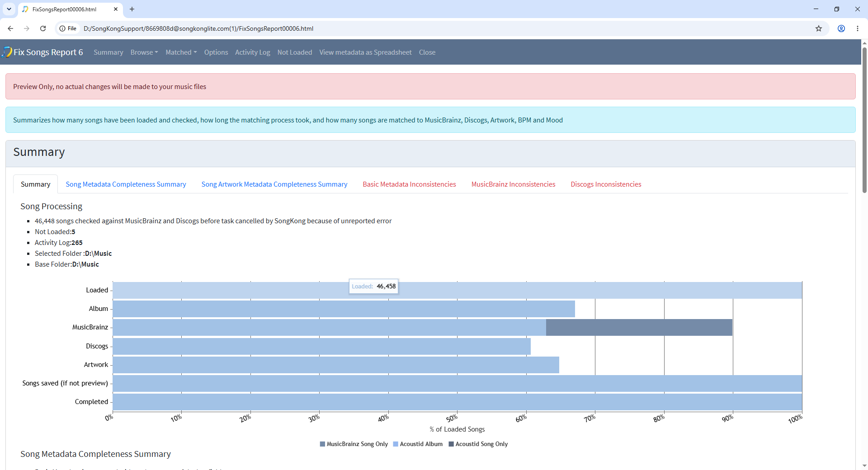Click the SongKong logo icon in navbar
The image size is (868, 470).
(x=6, y=52)
